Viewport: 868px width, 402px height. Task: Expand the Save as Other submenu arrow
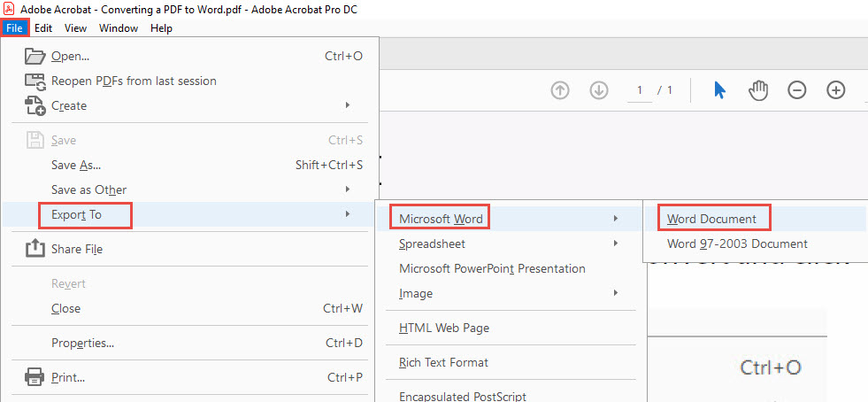coord(347,189)
